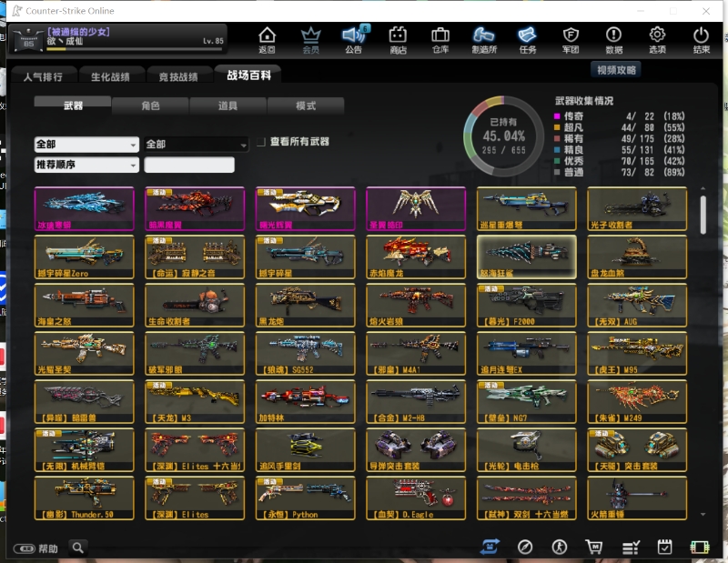Click the 超凡 gold legend swatch

(557, 127)
